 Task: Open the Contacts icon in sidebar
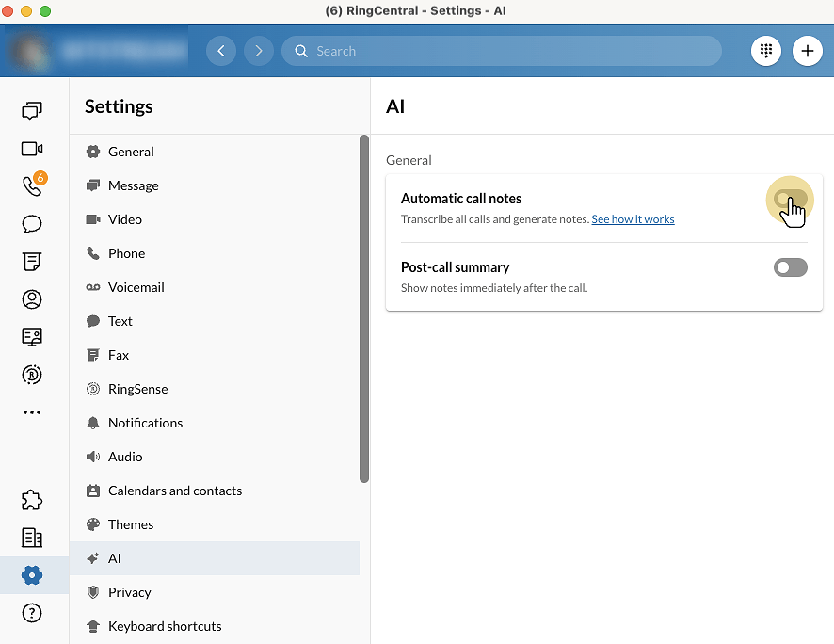(x=32, y=299)
